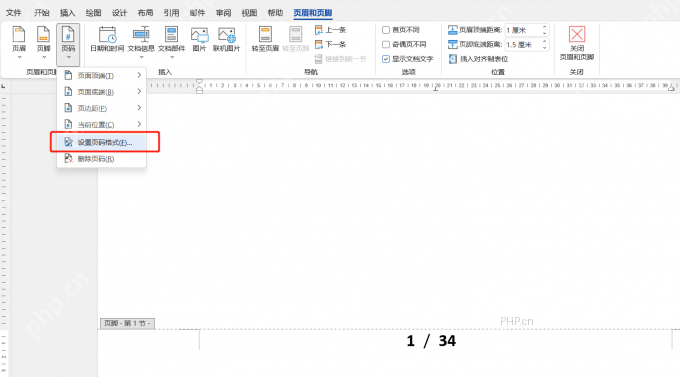Select the 页眉和页脚 ribbon tab
This screenshot has width=680, height=377.
coord(313,13)
